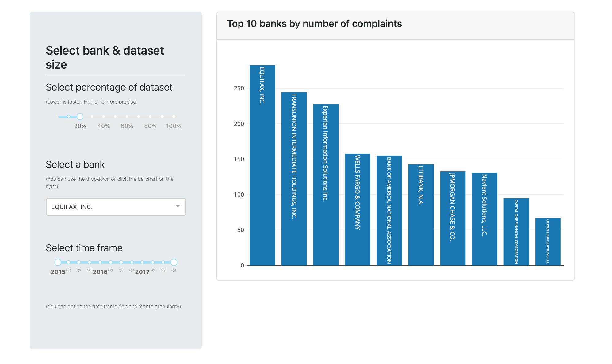Image resolution: width=612 pixels, height=364 pixels.
Task: Click the 2015 start handle on time frame slider
Action: [58, 262]
